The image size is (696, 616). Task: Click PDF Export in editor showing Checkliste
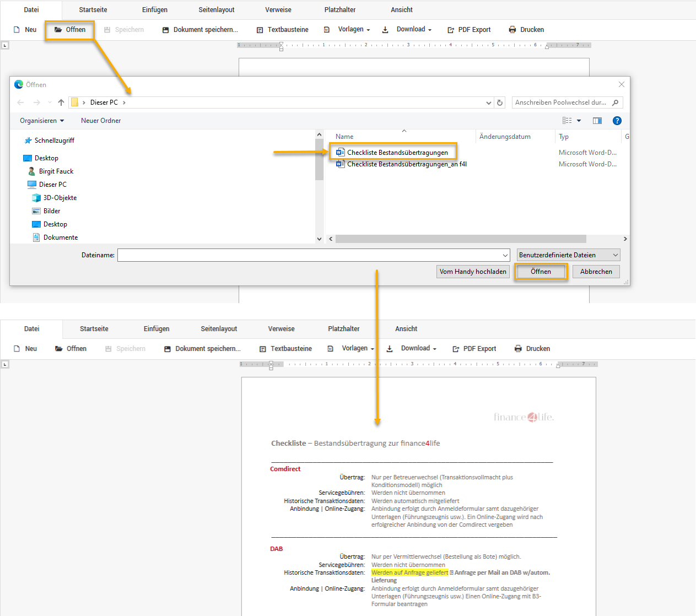click(474, 349)
